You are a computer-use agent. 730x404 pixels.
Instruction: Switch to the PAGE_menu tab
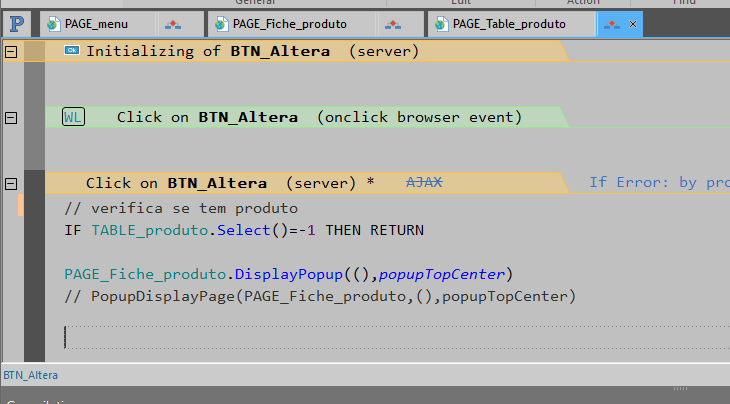tap(97, 24)
